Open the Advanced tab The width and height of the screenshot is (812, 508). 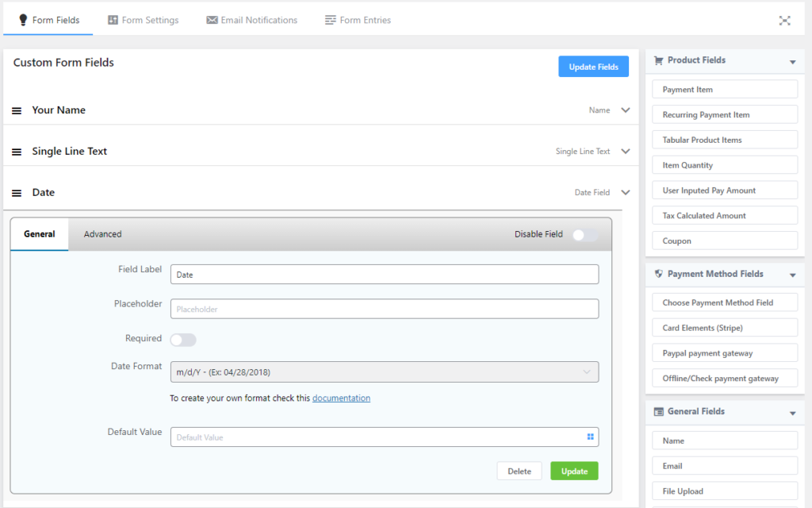point(103,234)
